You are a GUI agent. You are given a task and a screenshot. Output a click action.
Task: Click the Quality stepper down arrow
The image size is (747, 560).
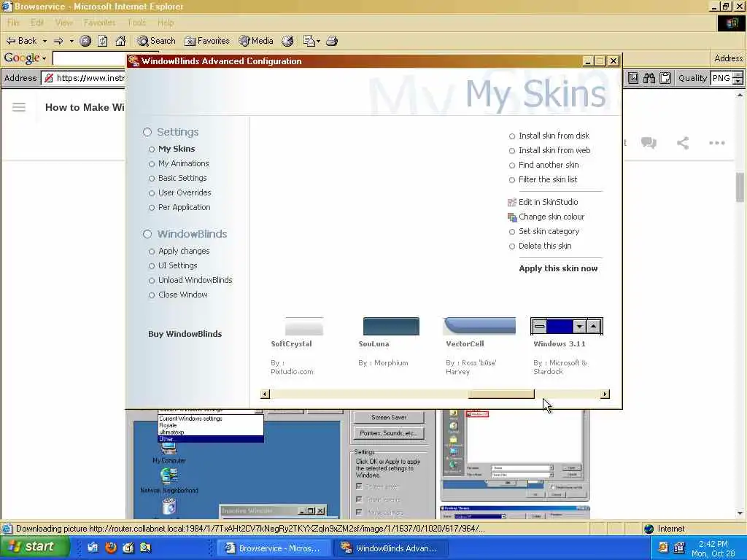(738, 82)
